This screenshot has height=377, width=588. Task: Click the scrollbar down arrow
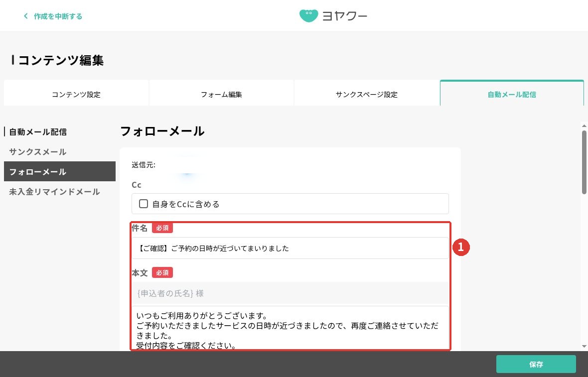[584, 347]
